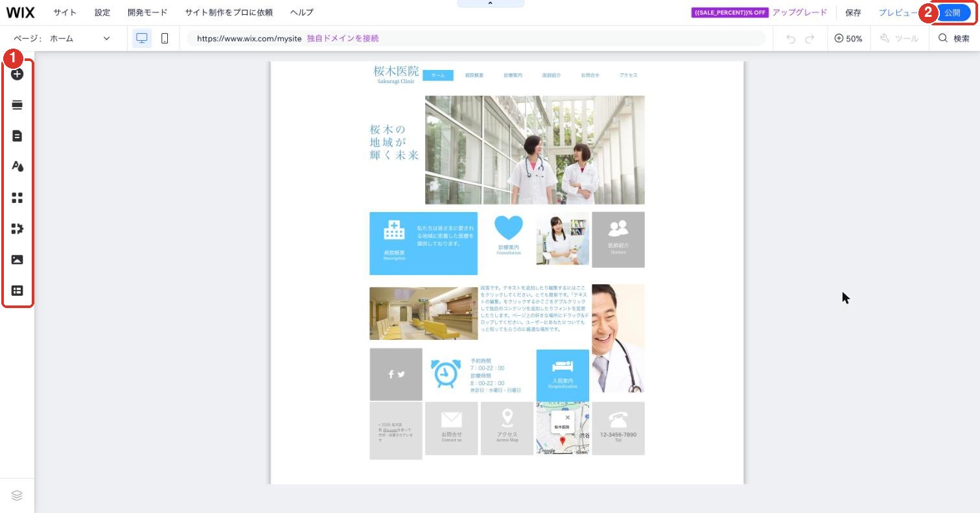
Task: Click the Redo arrow
Action: [810, 39]
